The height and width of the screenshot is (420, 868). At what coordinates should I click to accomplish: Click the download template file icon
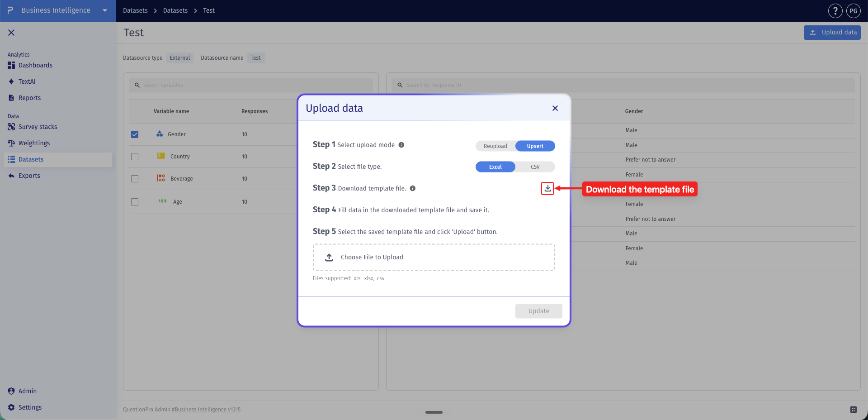coord(547,188)
